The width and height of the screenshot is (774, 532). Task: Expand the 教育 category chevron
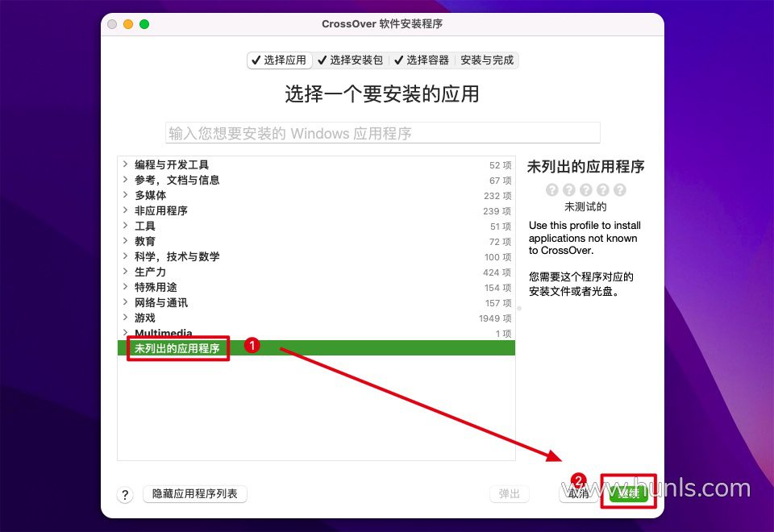(x=126, y=241)
